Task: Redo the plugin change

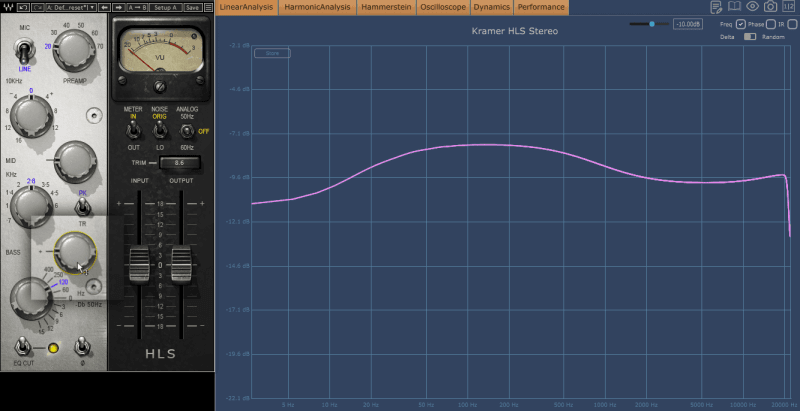Action: pyautogui.click(x=37, y=7)
